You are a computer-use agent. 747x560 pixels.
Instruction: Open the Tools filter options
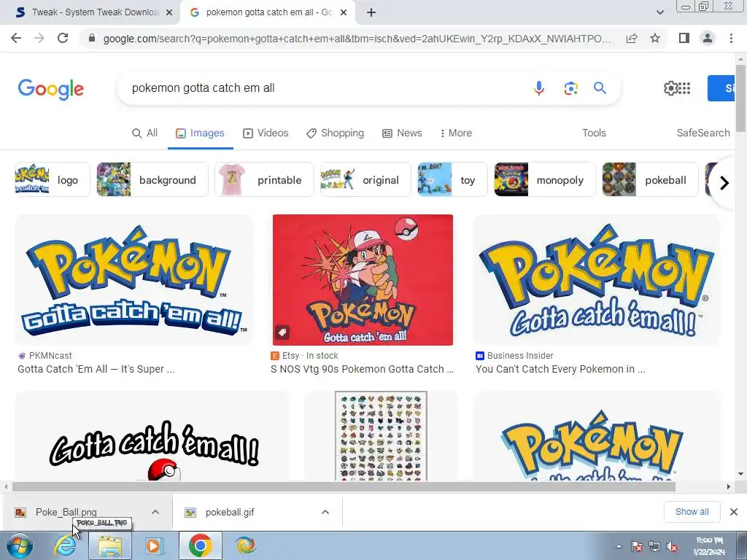(x=594, y=133)
